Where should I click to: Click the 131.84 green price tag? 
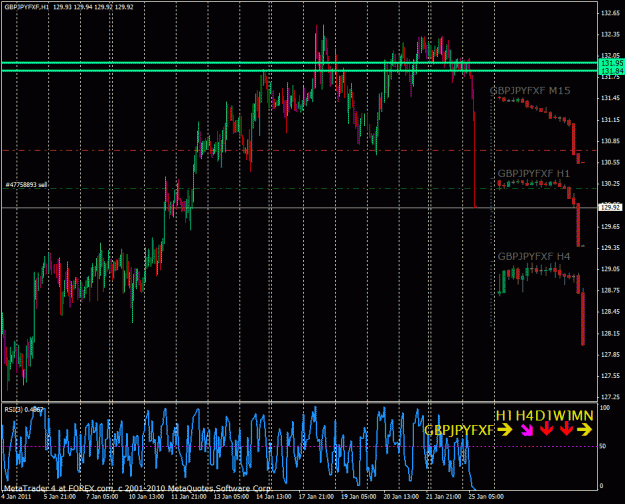612,71
